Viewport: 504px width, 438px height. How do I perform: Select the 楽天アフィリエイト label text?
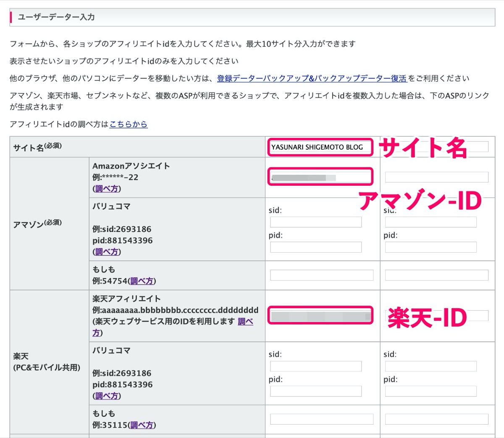(x=126, y=299)
